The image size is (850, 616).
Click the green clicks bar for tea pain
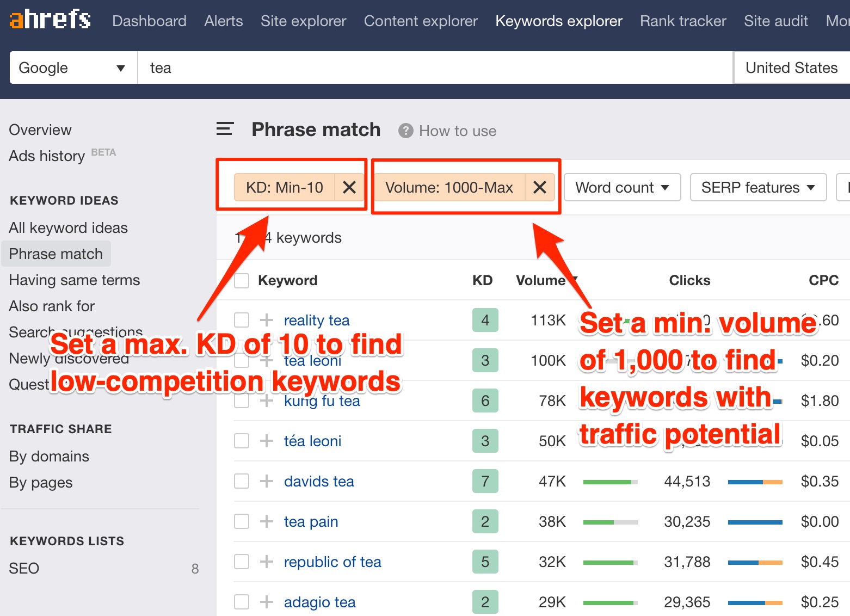610,522
